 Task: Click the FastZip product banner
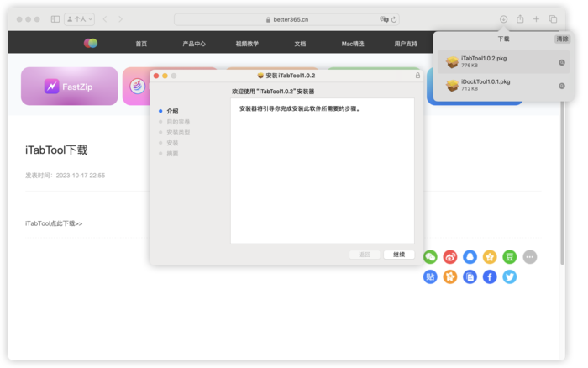tap(69, 86)
